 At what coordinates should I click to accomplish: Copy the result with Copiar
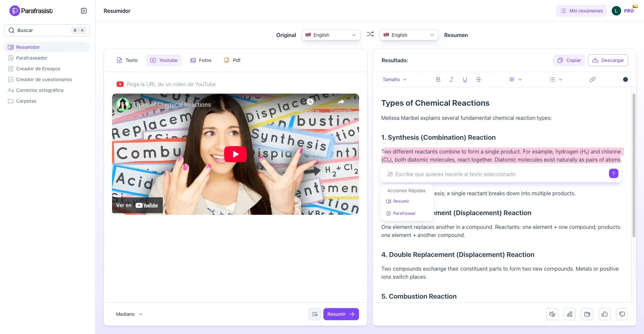[x=569, y=60]
